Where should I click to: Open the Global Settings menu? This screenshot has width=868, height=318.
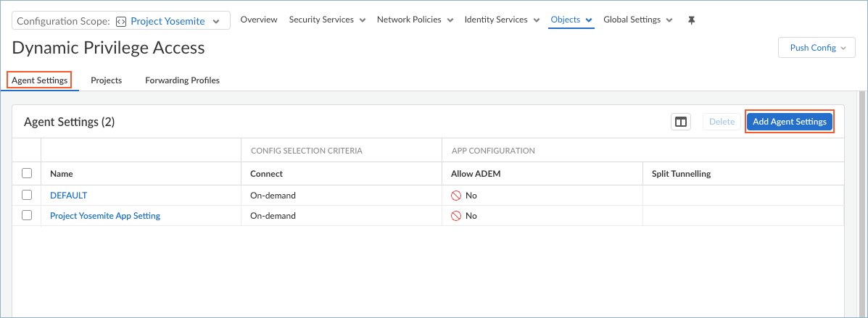click(637, 20)
